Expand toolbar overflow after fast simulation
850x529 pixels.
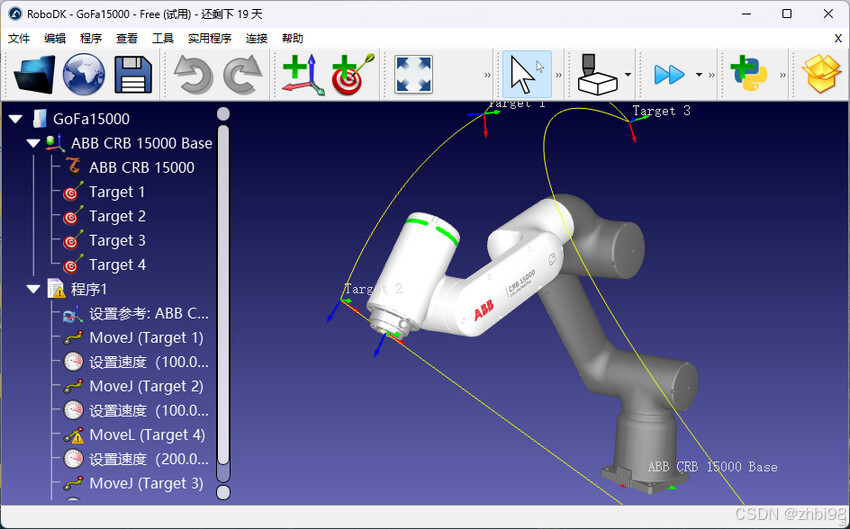tap(712, 75)
